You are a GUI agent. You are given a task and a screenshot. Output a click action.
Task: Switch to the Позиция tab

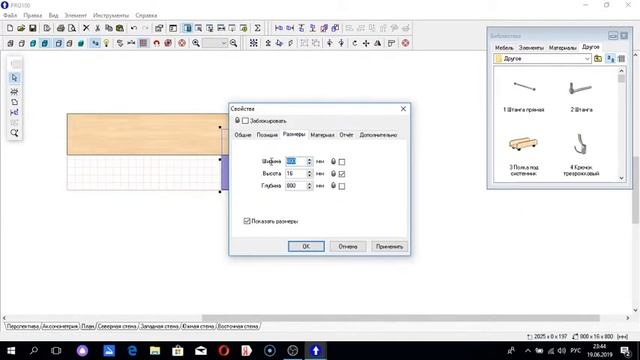tap(267, 135)
